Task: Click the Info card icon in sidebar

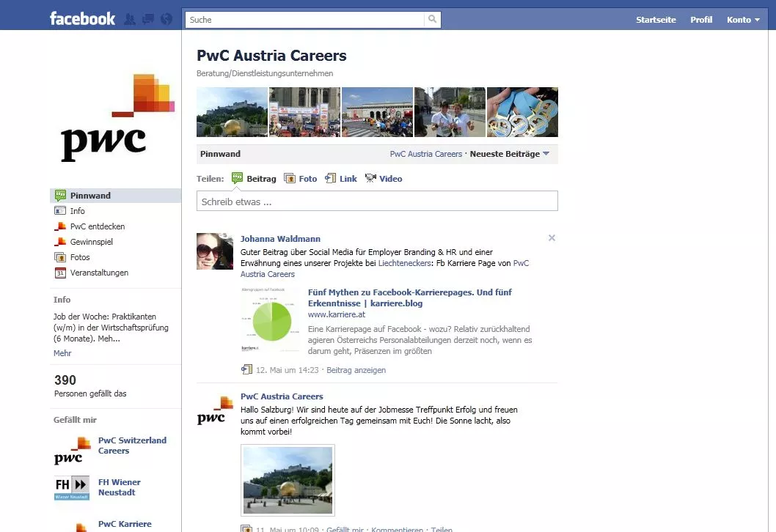Action: [60, 210]
